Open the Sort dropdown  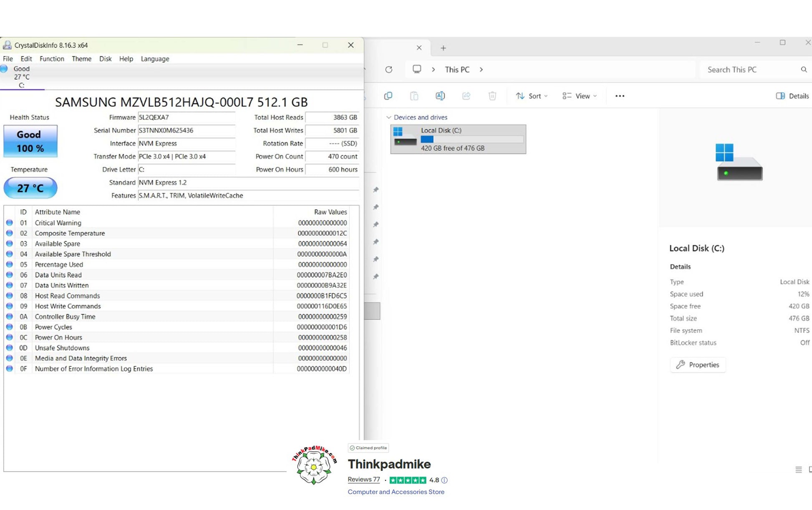532,96
